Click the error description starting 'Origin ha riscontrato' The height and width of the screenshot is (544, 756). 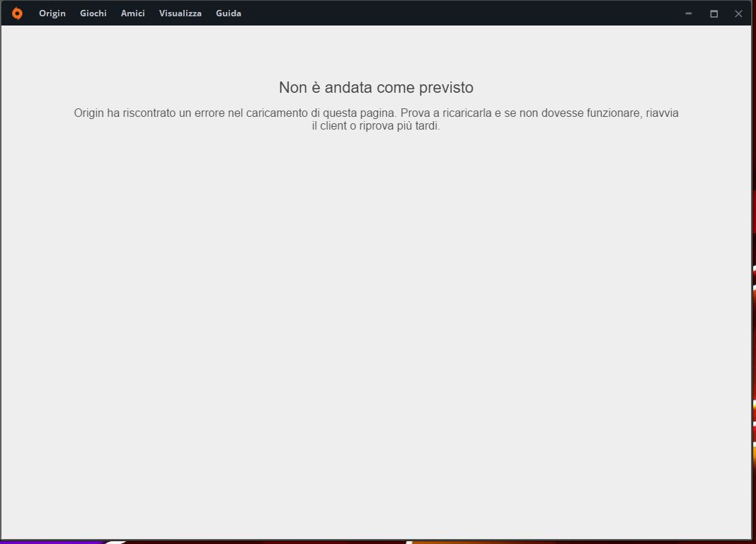(376, 119)
